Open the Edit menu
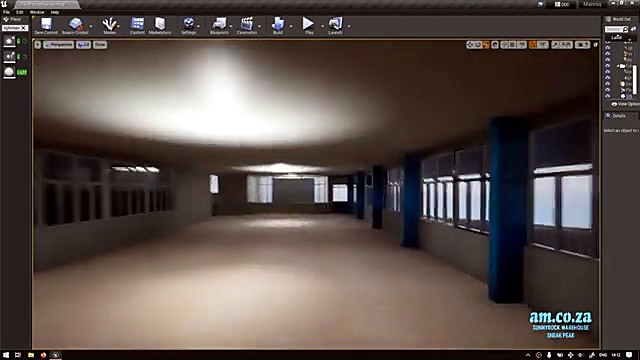This screenshot has height=360, width=640. (x=20, y=12)
